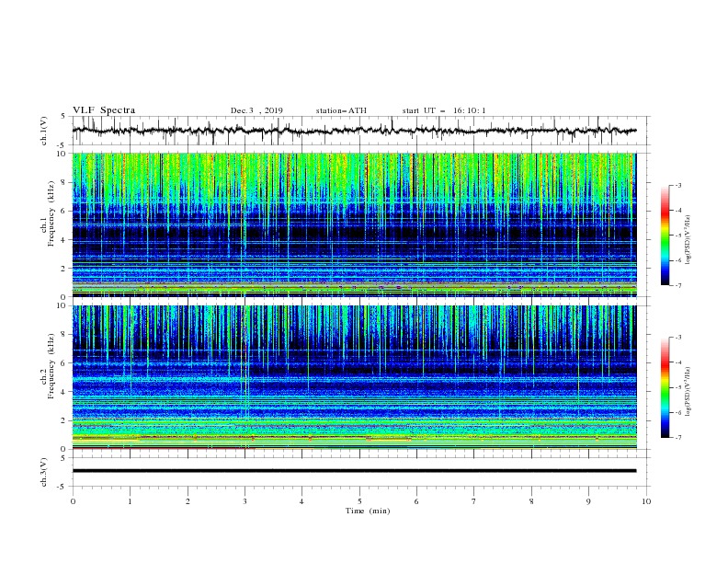
Task: Click the 'start UT = 16:10:1' text
Action: click(x=444, y=110)
